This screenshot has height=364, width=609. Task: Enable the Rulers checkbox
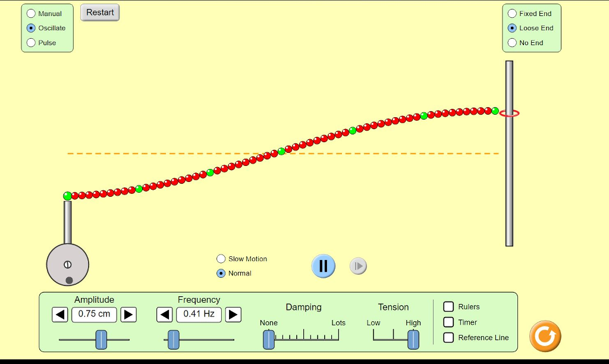pyautogui.click(x=448, y=307)
